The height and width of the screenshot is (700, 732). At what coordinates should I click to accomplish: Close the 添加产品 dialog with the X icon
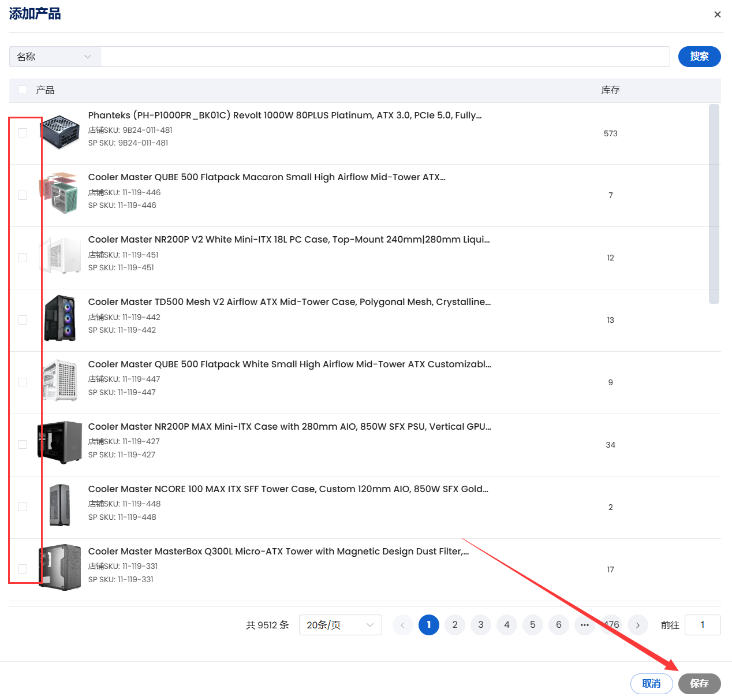tap(717, 14)
